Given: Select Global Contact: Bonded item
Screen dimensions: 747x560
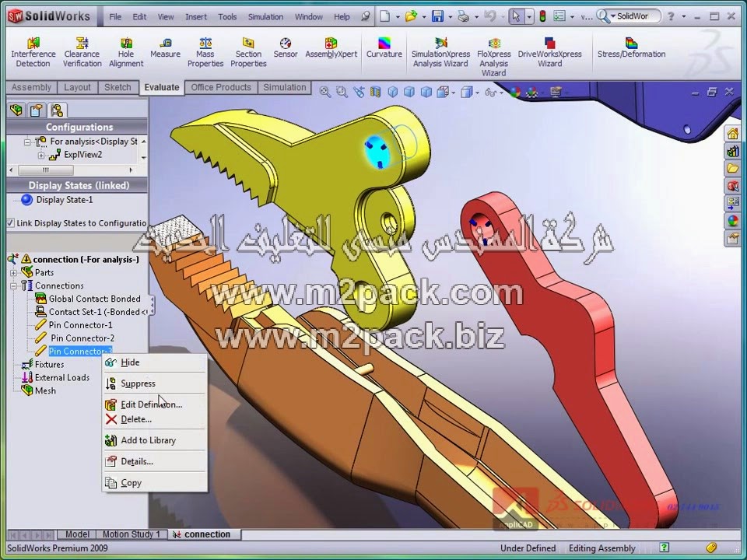Looking at the screenshot, I should point(94,299).
